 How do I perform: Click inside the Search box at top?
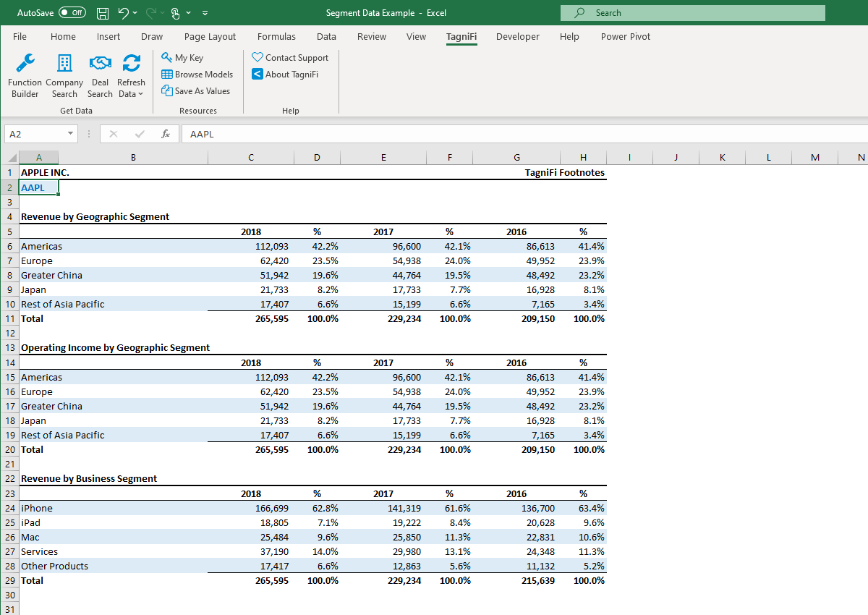click(692, 13)
